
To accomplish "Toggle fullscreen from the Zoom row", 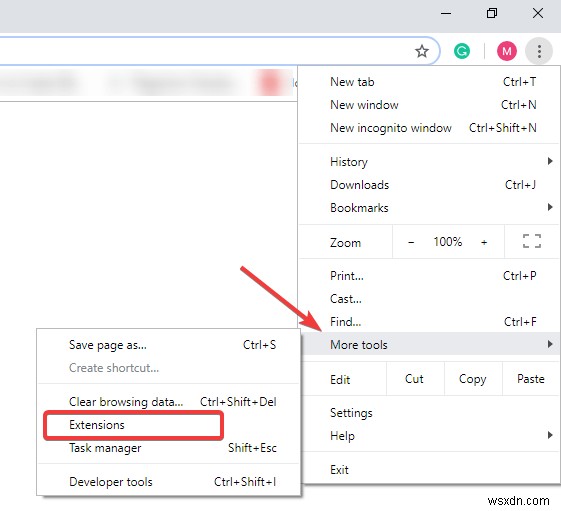I will [x=532, y=242].
